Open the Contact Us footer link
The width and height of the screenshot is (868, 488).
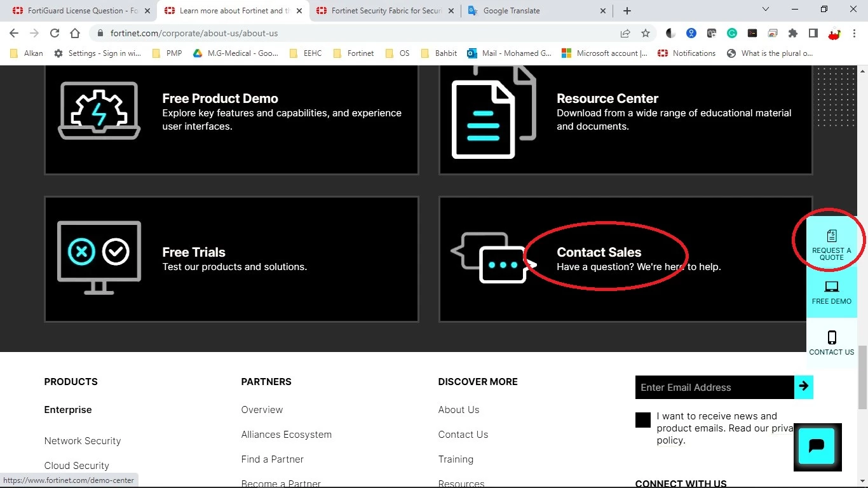[463, 434]
